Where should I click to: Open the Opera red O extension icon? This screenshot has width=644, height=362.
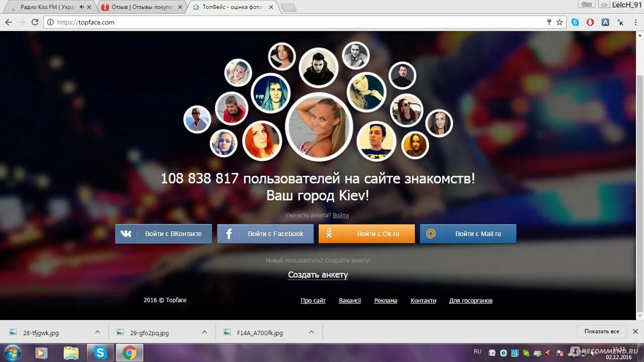pos(590,22)
